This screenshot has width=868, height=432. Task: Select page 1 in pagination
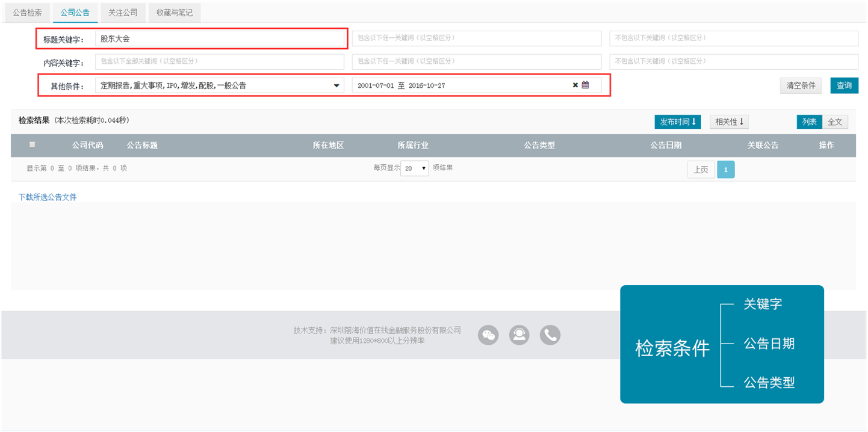point(725,170)
